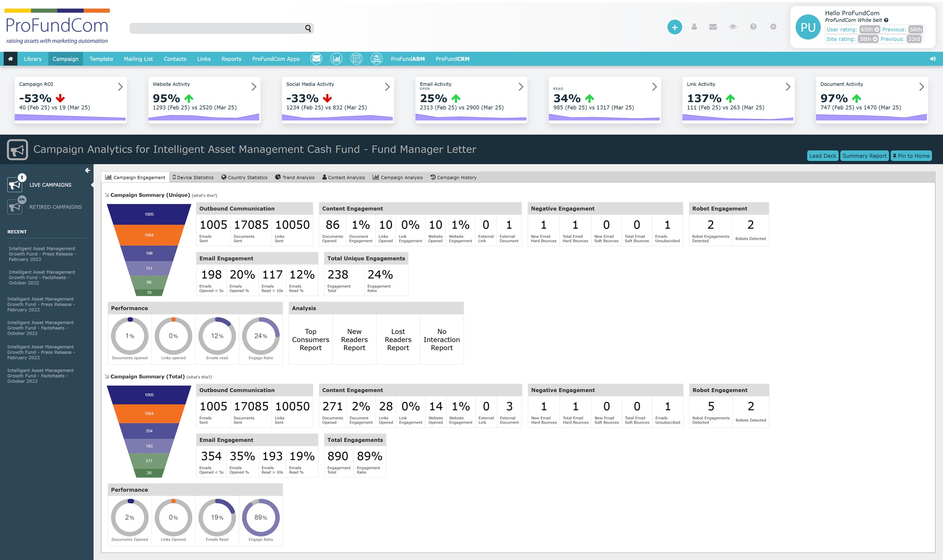Viewport: 943px width, 560px height.
Task: Click the speaker sound icon in navbar
Action: (932, 59)
